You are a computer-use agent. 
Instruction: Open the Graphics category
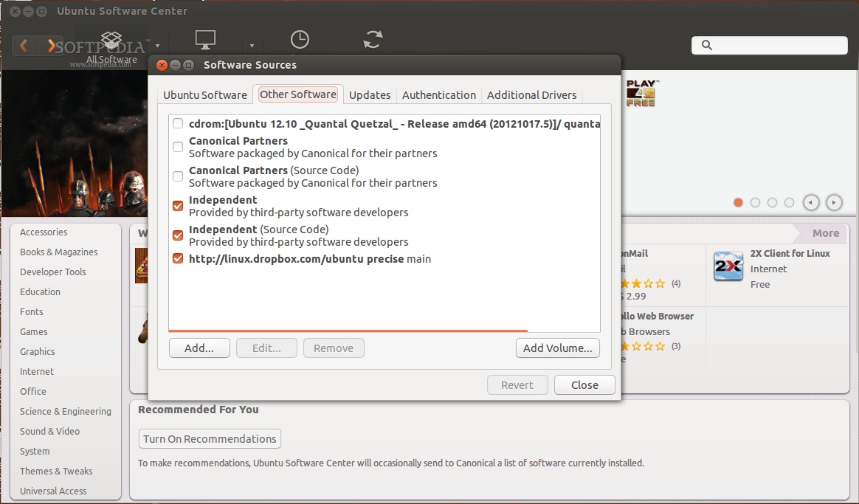click(x=37, y=351)
